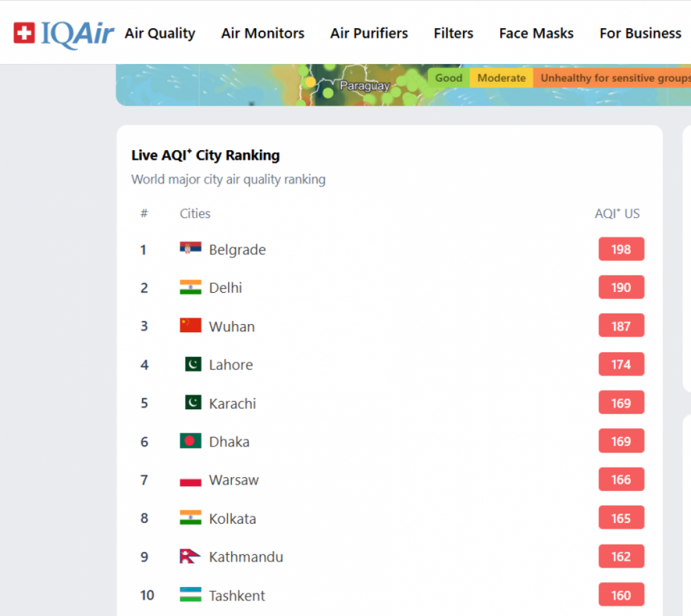Click the Good green legend swatch
Viewport: 691px width, 616px height.
point(449,78)
